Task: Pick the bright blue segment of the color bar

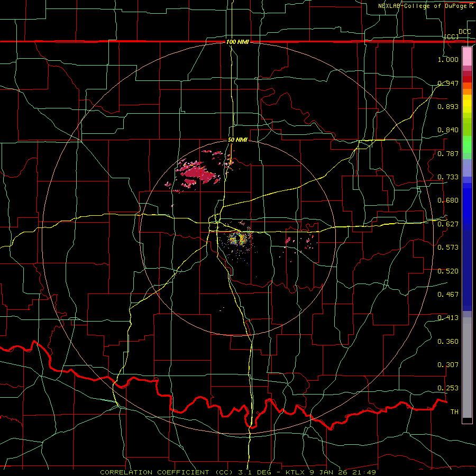Action: (467, 206)
